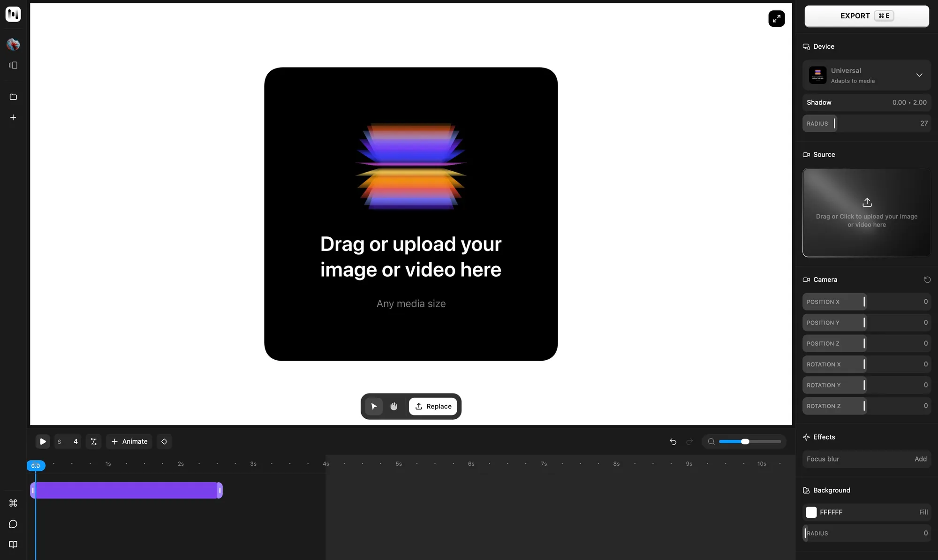Click the duration field showing 4
Image resolution: width=938 pixels, height=560 pixels.
68,441
